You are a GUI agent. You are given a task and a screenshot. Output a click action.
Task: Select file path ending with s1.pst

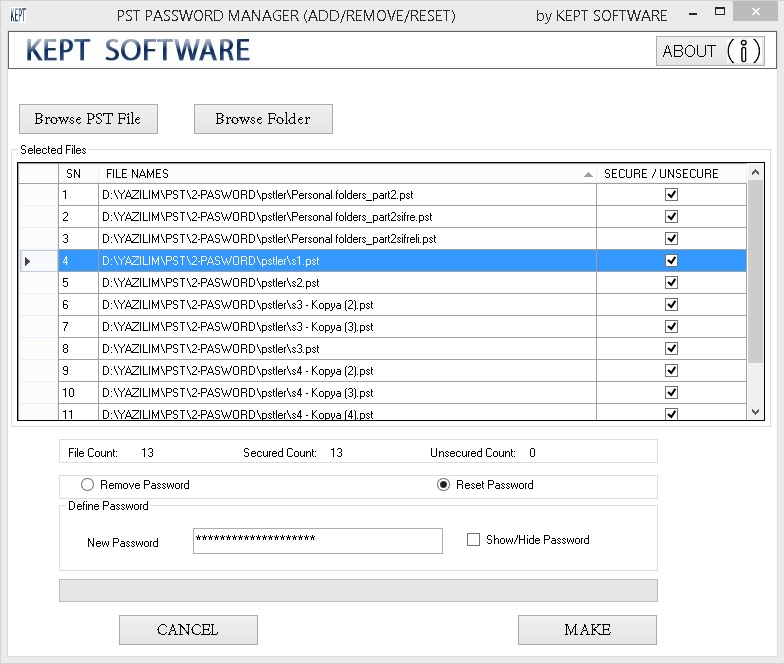point(348,260)
